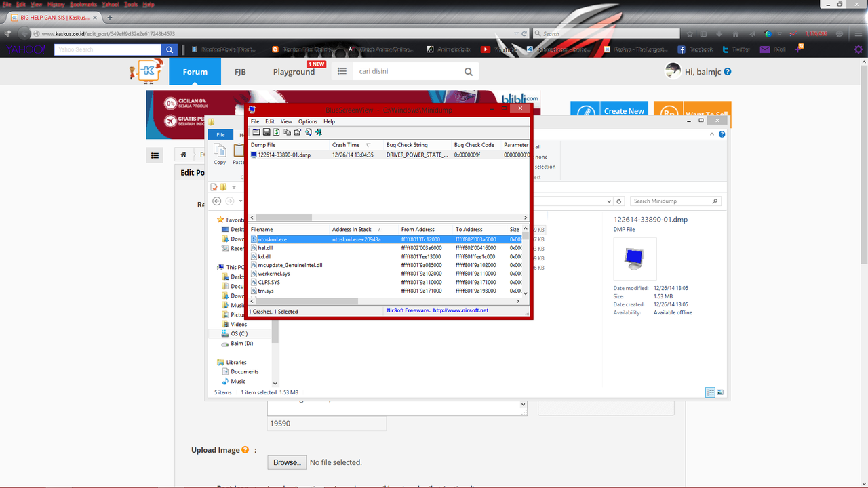Click the Save floppy disk icon in BlueScreenView
Viewport: 868px width, 488px height.
tap(267, 132)
